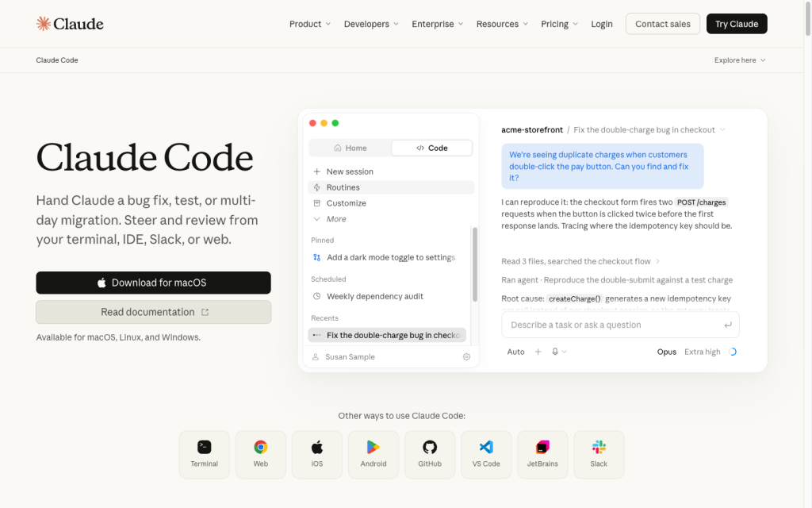The height and width of the screenshot is (508, 812).
Task: Open Fix the double-charge bug recent session
Action: pyautogui.click(x=387, y=336)
